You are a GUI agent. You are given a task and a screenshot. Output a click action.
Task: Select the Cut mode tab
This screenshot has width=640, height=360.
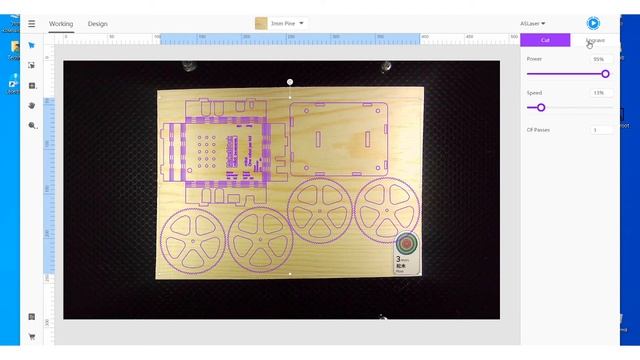545,40
